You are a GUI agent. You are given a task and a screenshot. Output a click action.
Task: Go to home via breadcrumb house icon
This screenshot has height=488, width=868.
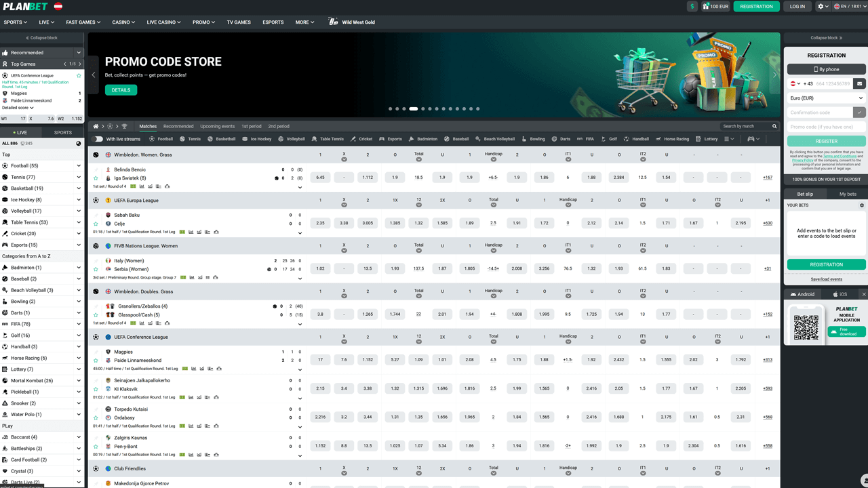[x=96, y=126]
